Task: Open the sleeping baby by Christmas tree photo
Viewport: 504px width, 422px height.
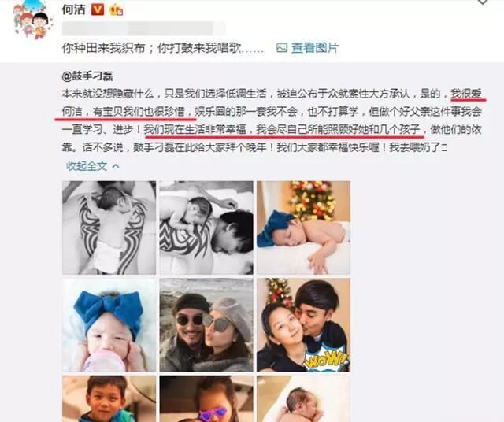Action: point(303,228)
